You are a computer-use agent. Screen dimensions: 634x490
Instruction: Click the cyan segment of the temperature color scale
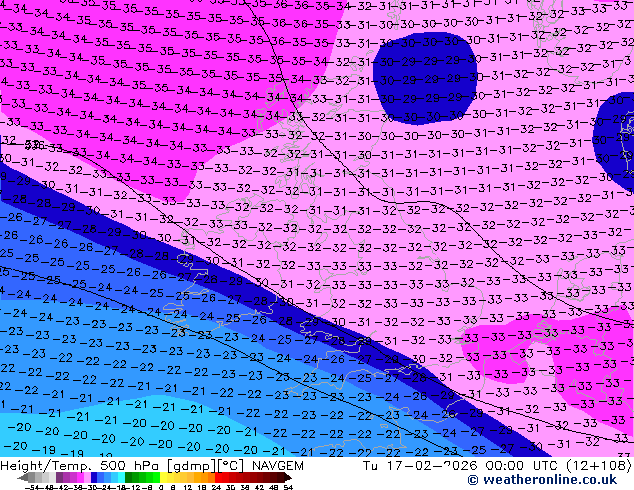(x=121, y=477)
